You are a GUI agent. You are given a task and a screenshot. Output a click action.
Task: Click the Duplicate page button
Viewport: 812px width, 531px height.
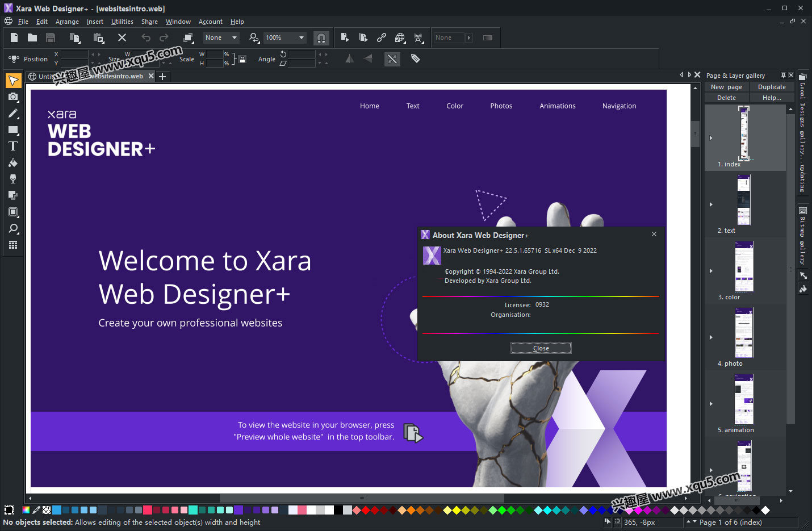pos(772,87)
